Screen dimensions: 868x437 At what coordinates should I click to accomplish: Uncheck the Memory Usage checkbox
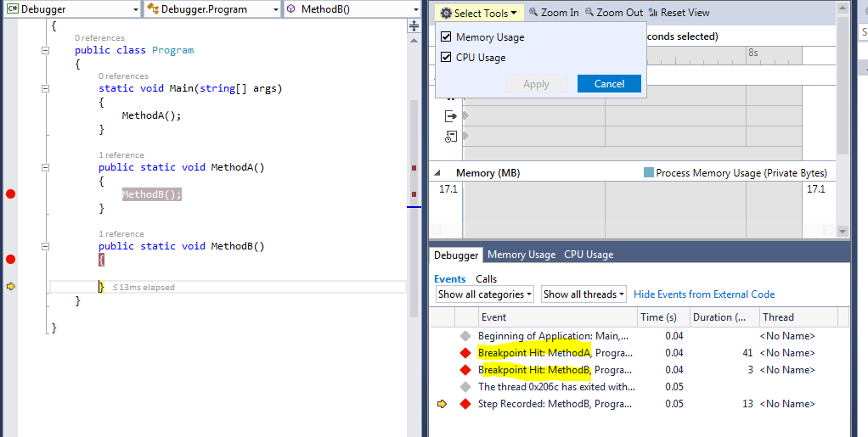pyautogui.click(x=446, y=37)
